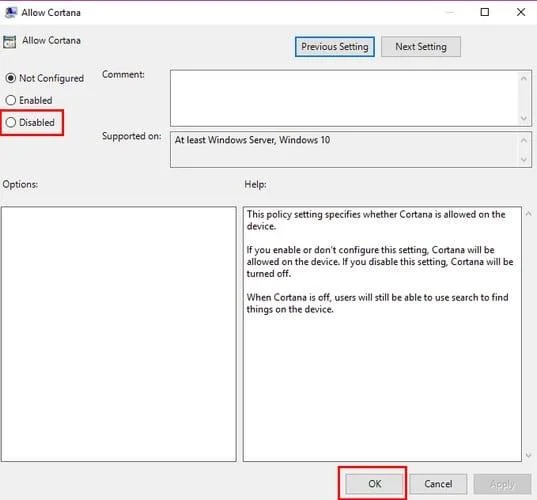The width and height of the screenshot is (537, 500).
Task: Click the text 'At least Windows Server, Windows 10'
Action: coord(252,140)
